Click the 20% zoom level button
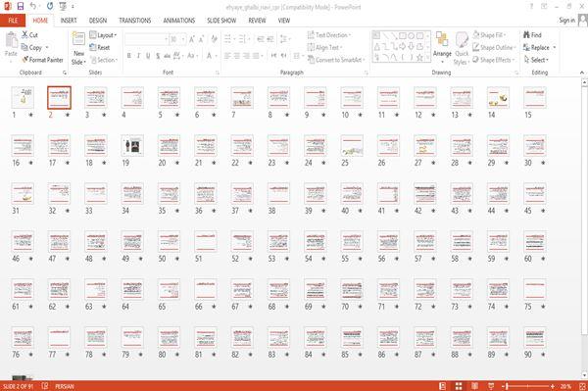The image size is (588, 391). [x=565, y=386]
